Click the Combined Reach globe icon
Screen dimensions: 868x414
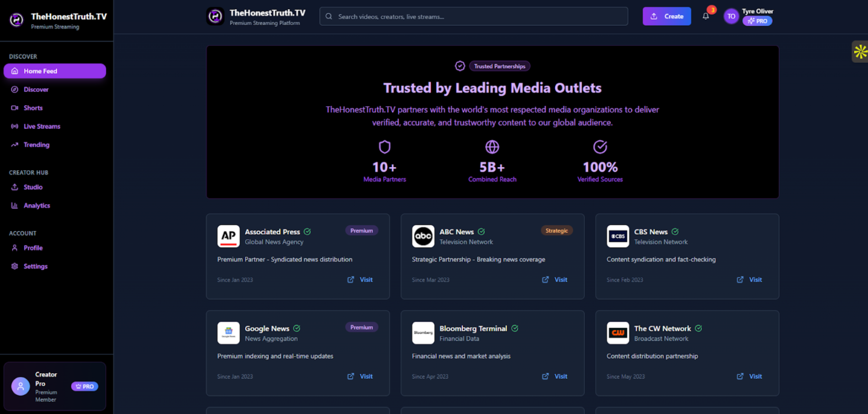492,147
